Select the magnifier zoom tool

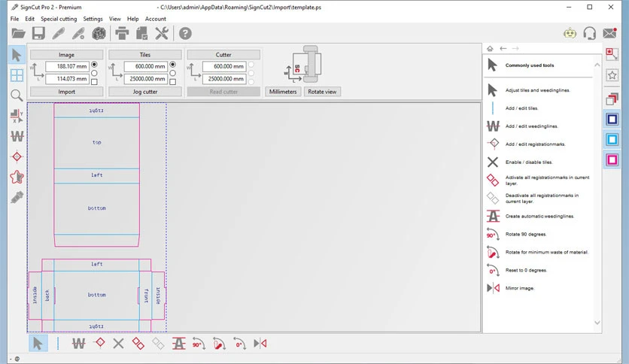click(17, 96)
